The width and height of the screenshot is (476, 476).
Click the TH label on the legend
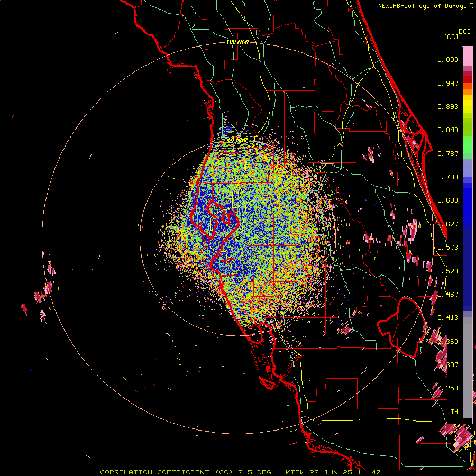pyautogui.click(x=454, y=412)
